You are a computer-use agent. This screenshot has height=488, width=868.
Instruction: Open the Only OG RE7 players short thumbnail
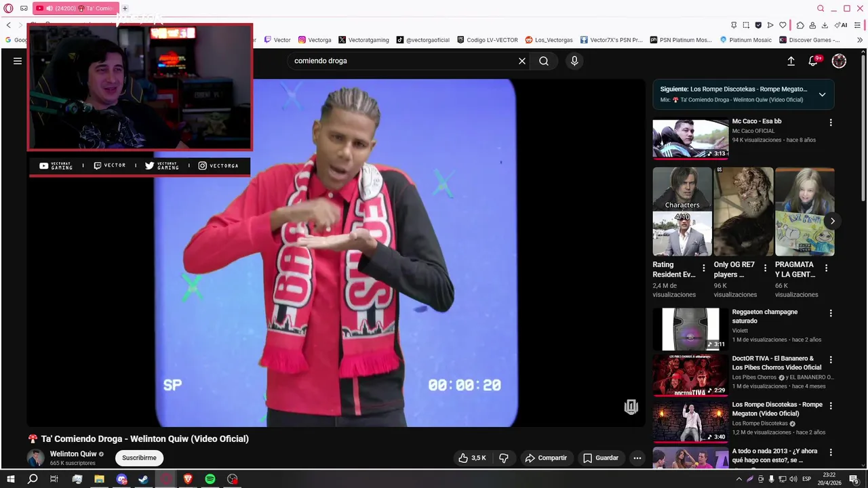pyautogui.click(x=743, y=211)
